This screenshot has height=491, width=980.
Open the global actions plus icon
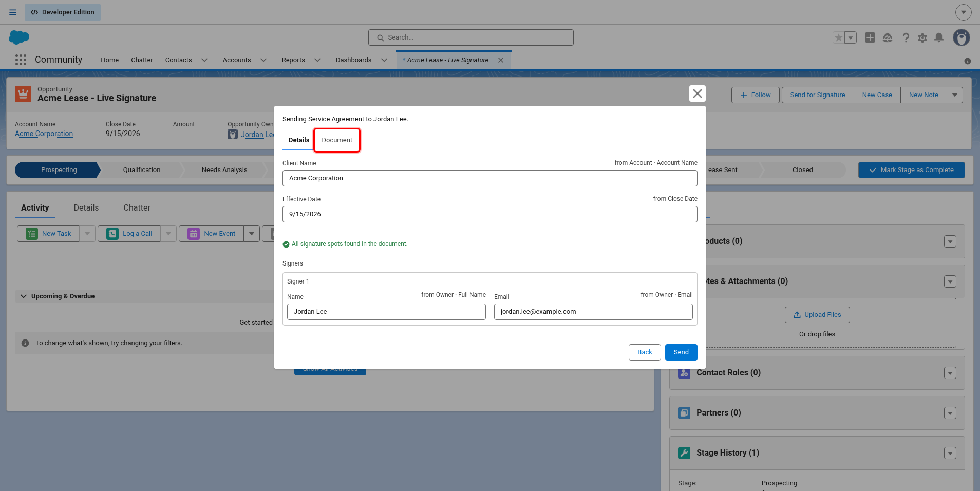coord(870,37)
